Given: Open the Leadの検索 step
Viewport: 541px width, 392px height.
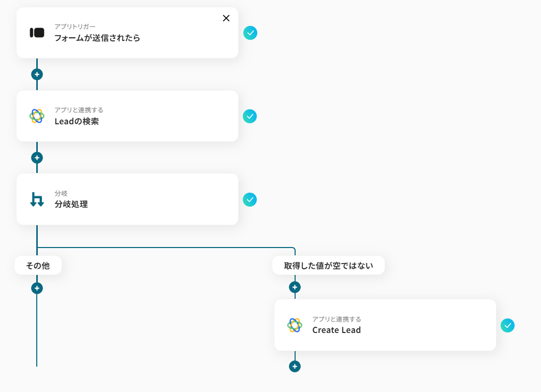Looking at the screenshot, I should click(127, 116).
